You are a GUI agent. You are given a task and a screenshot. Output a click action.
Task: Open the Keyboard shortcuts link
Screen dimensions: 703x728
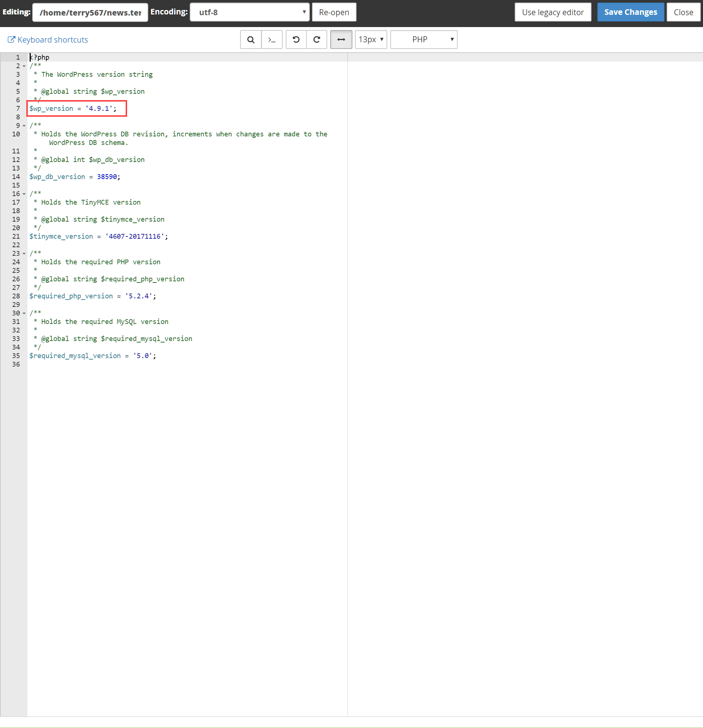[53, 40]
